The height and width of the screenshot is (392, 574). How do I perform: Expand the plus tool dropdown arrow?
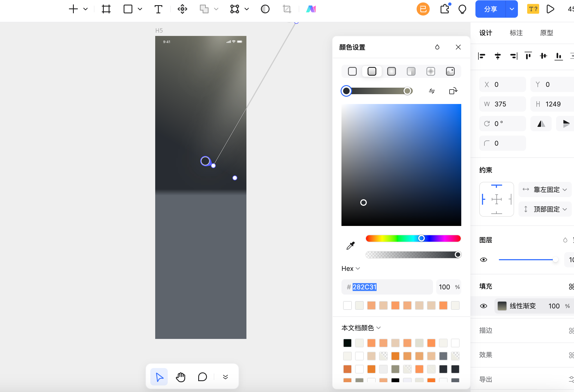coord(85,9)
